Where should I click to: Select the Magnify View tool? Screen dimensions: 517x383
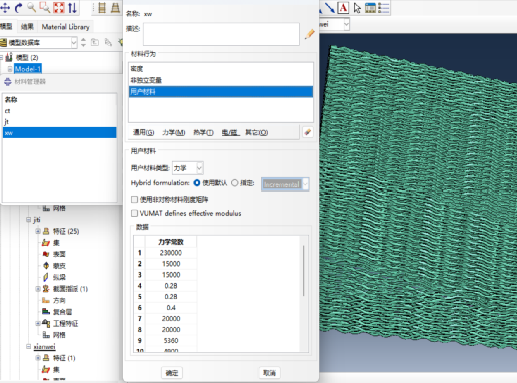pyautogui.click(x=32, y=7)
